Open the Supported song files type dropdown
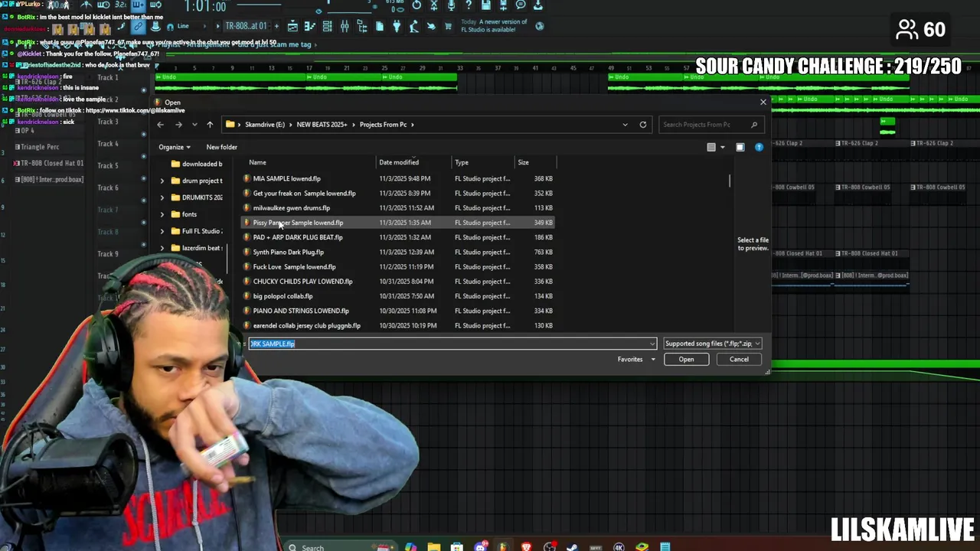Viewport: 980px width, 551px height. (x=712, y=344)
